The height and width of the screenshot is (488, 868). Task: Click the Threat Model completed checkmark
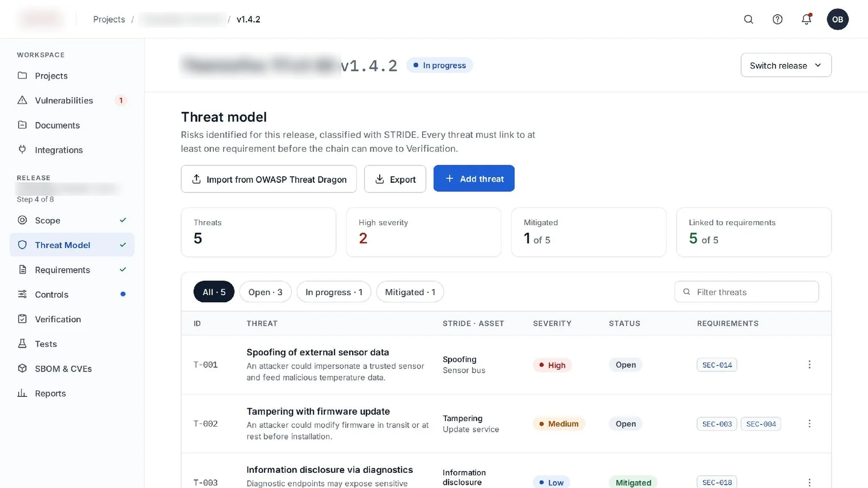click(123, 245)
